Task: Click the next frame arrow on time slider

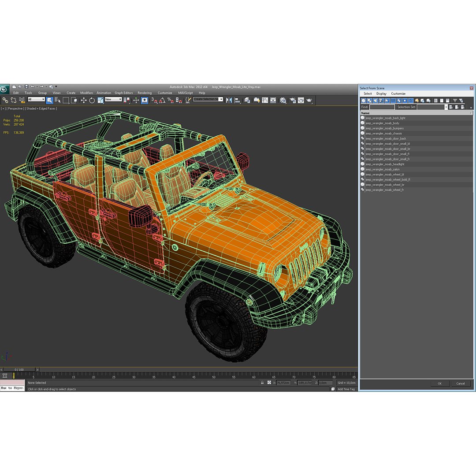Action: pyautogui.click(x=37, y=369)
